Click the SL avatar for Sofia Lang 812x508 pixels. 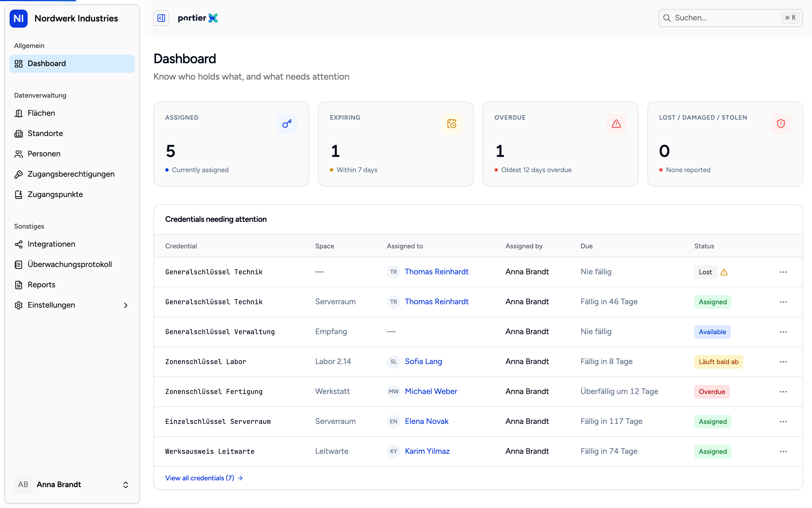(394, 362)
